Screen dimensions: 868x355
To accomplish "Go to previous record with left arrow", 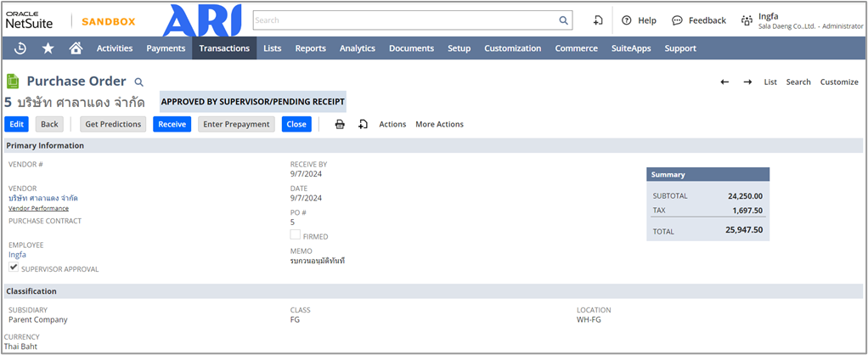I will (x=724, y=82).
